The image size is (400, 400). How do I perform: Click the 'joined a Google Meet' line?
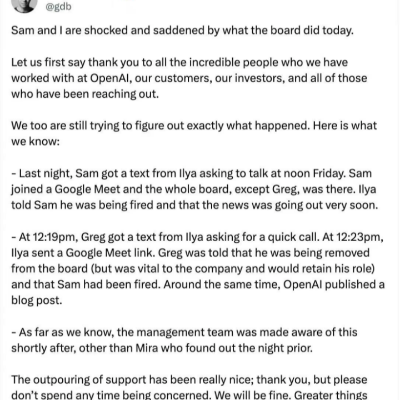coord(193,189)
